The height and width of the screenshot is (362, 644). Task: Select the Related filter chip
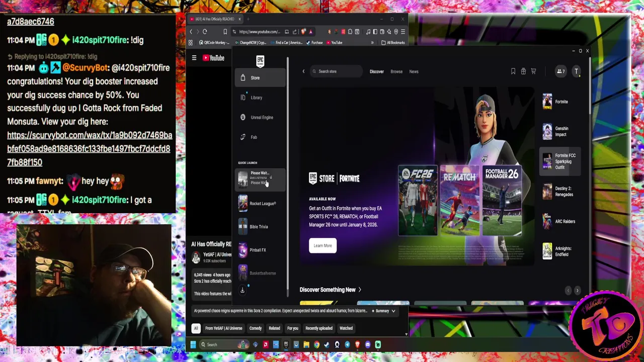[x=274, y=328]
